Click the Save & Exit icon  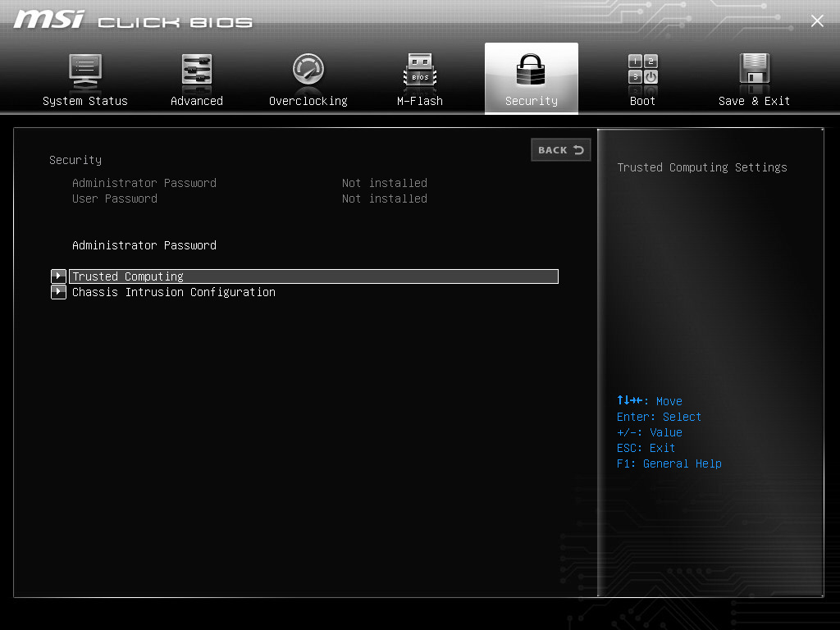click(753, 78)
